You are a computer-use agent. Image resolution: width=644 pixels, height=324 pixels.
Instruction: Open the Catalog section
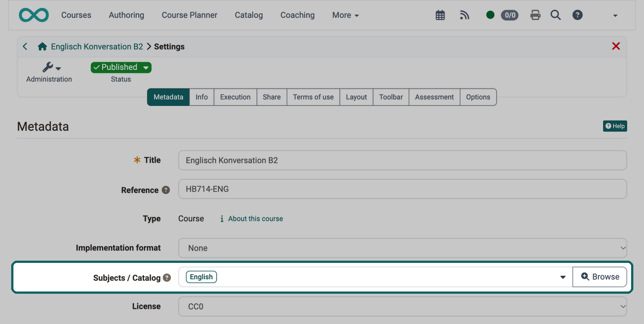tap(249, 15)
